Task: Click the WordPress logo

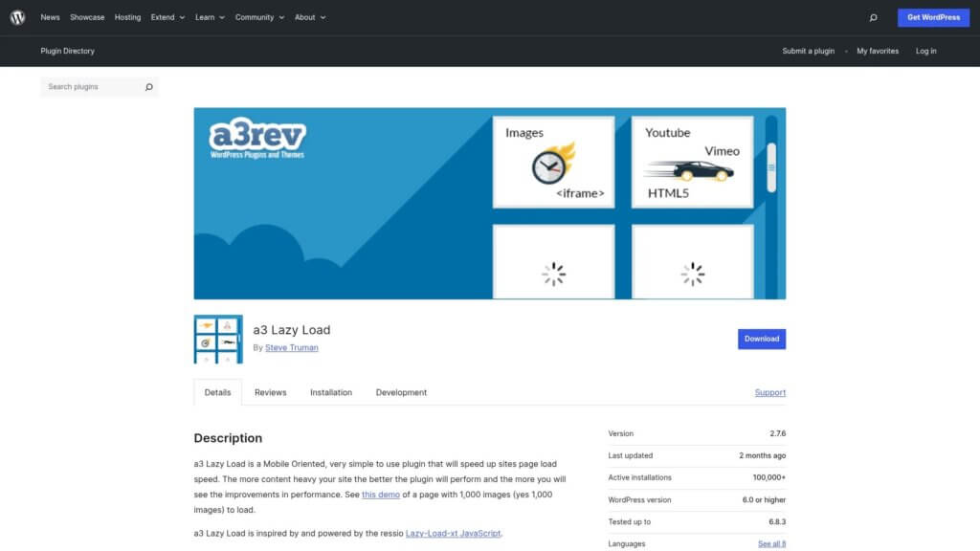Action: (17, 16)
